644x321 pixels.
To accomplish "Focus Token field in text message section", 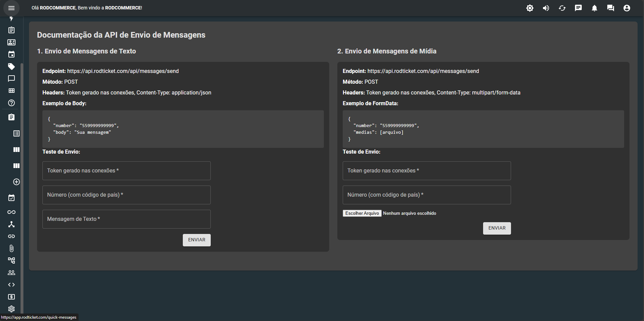I will (x=127, y=171).
